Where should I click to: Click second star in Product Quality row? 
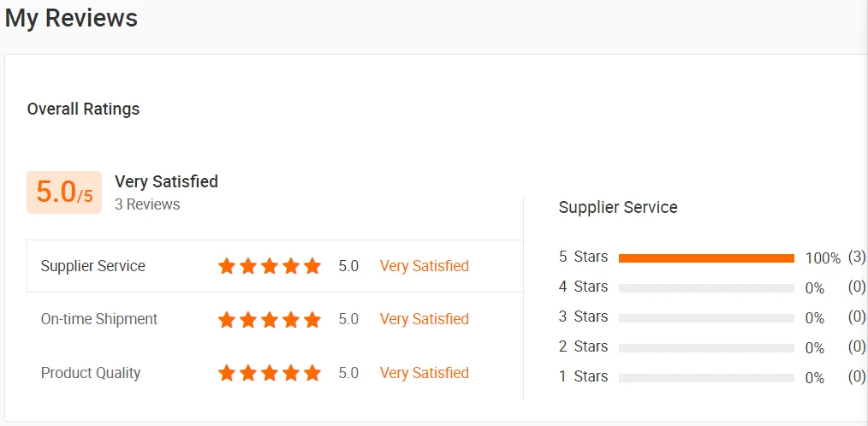[x=248, y=373]
